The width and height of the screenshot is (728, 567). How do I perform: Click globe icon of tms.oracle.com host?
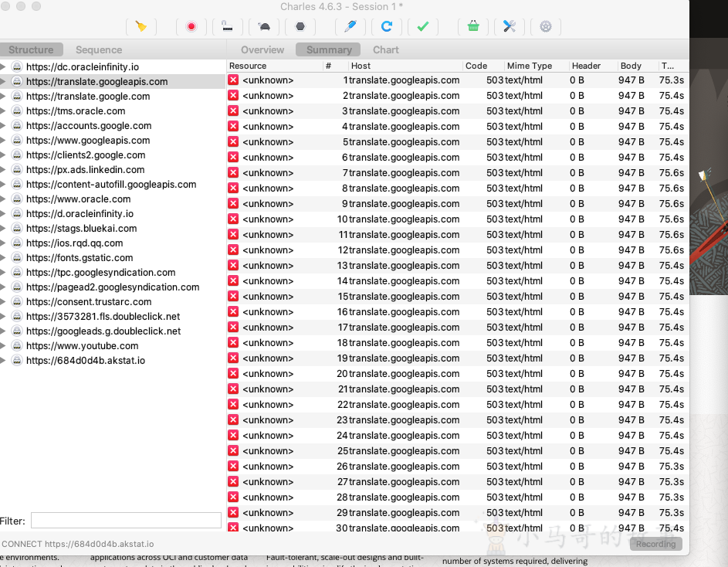pos(17,111)
